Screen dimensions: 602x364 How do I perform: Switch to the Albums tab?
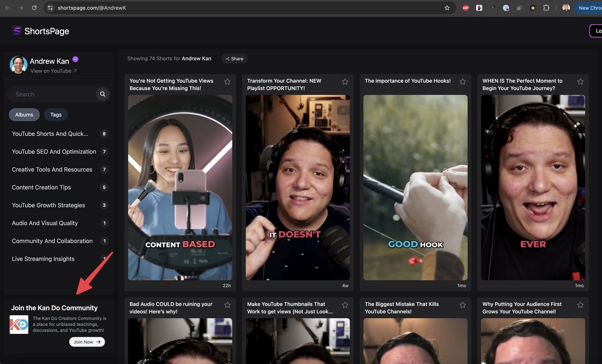click(24, 115)
